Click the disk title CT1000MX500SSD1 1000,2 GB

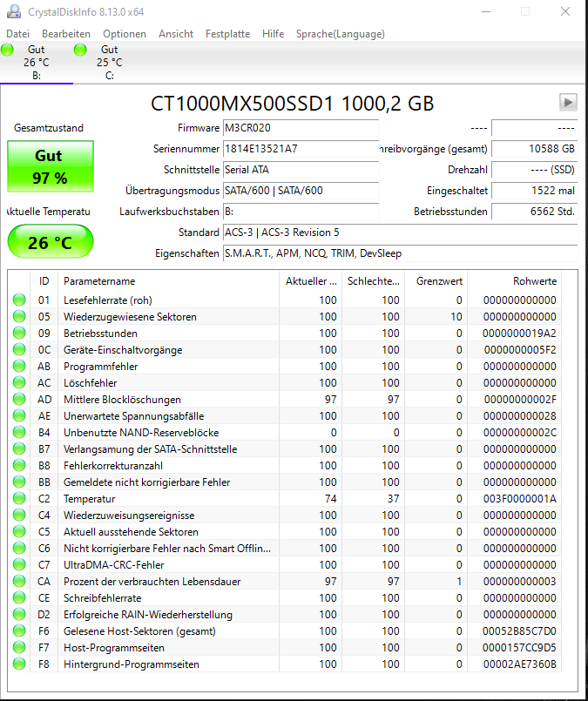(293, 104)
